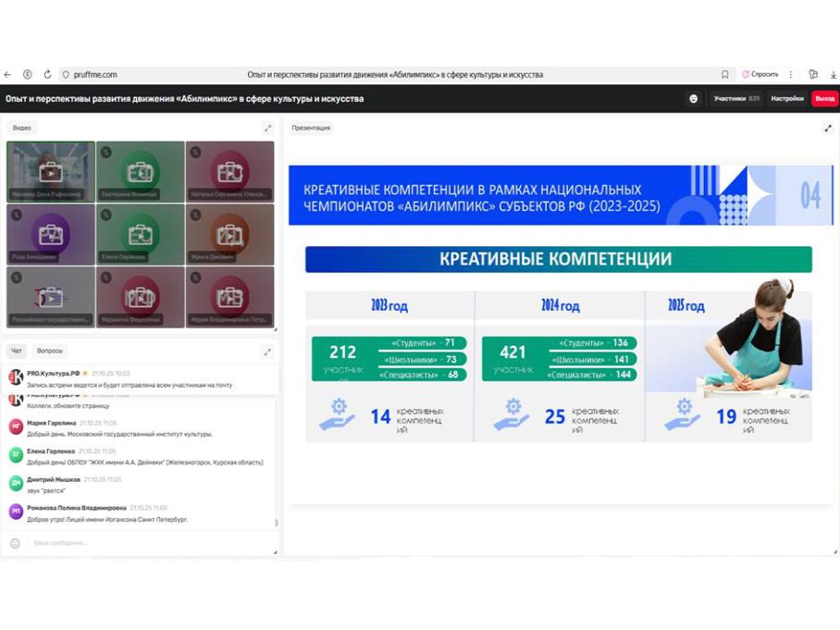
Task: Expand the Презентация panel to fullscreen
Action: click(x=828, y=128)
